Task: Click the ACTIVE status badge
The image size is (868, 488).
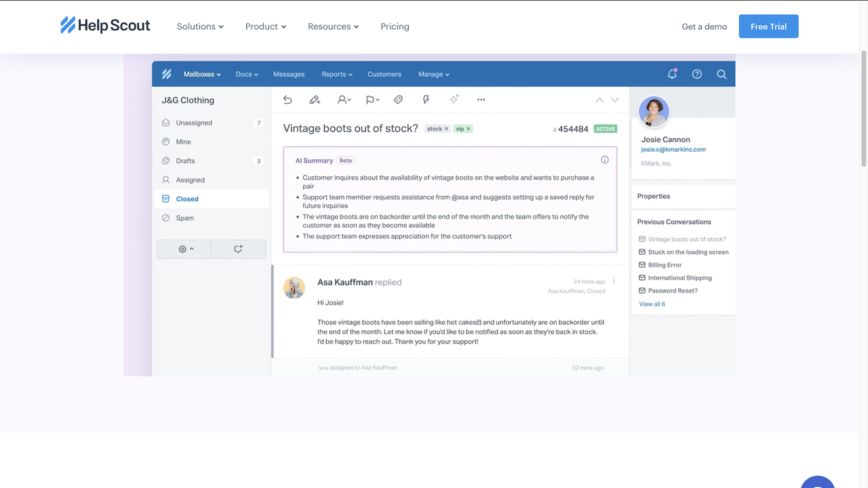Action: pyautogui.click(x=606, y=129)
